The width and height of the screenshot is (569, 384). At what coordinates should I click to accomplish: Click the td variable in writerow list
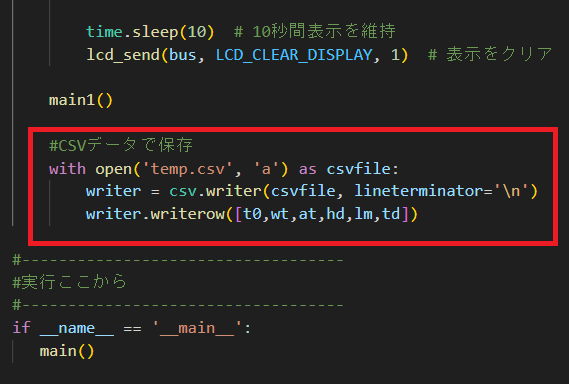(x=391, y=214)
